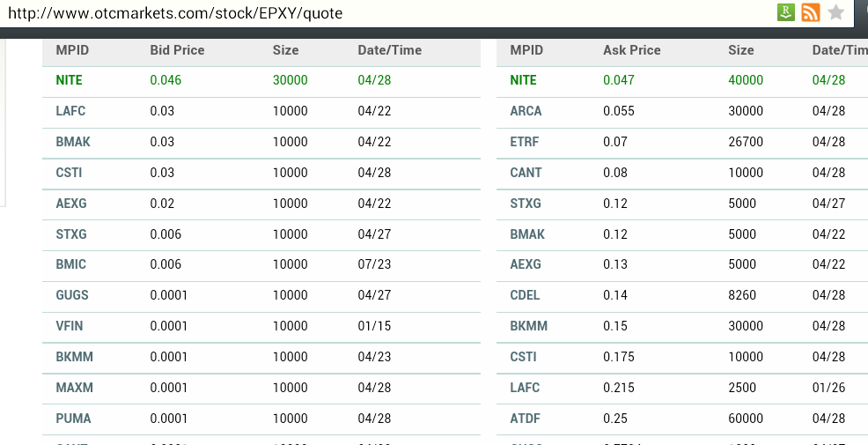Sort by the Ask Price column header
The width and height of the screenshot is (868, 445).
631,50
